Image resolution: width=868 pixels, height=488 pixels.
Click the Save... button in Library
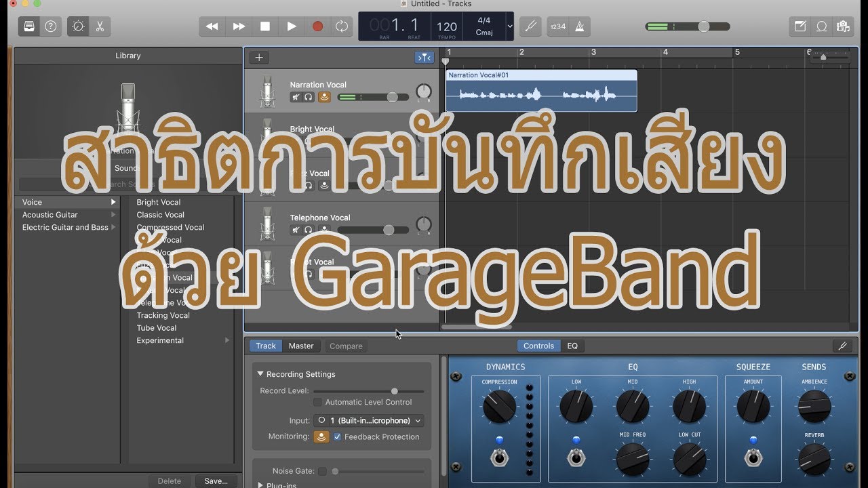coord(216,481)
